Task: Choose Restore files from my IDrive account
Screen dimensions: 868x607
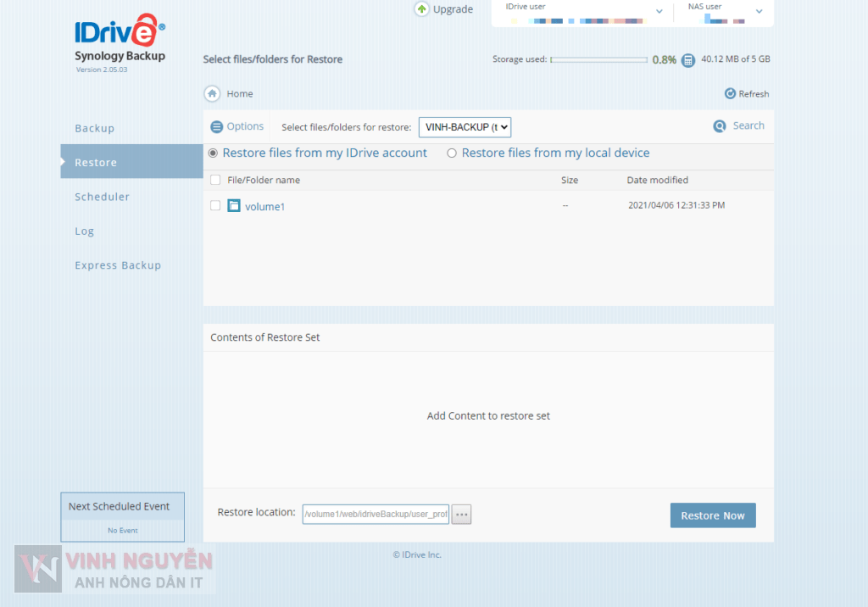Action: pyautogui.click(x=213, y=153)
